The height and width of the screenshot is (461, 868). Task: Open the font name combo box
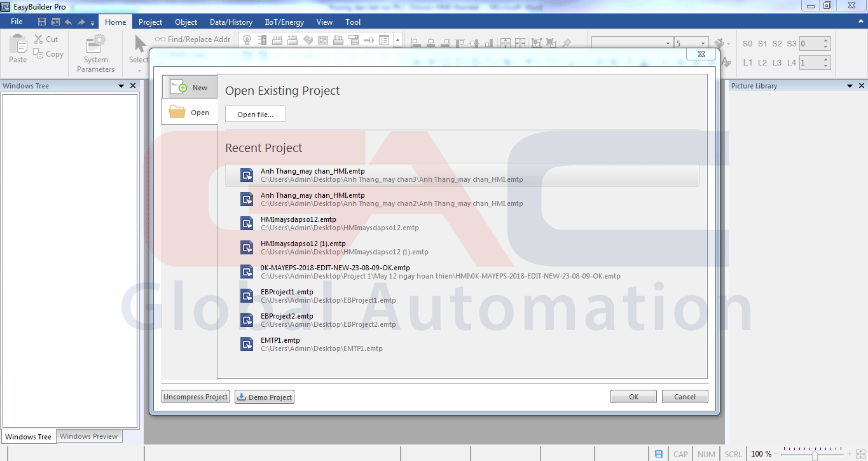(632, 43)
